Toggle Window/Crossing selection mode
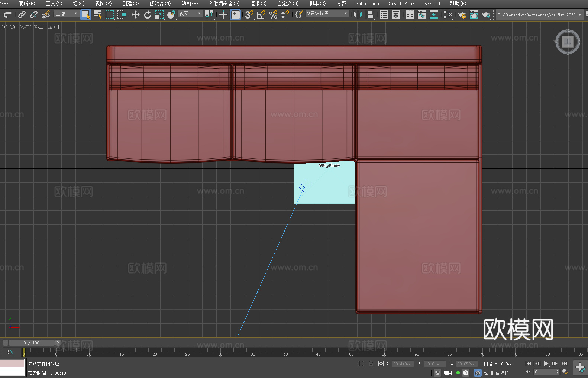This screenshot has height=378, width=588. click(122, 14)
